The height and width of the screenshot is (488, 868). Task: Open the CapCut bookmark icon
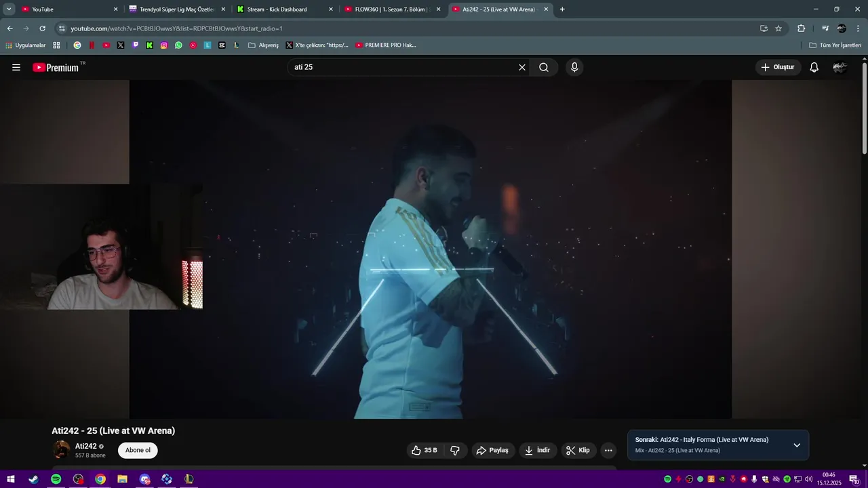(x=222, y=45)
